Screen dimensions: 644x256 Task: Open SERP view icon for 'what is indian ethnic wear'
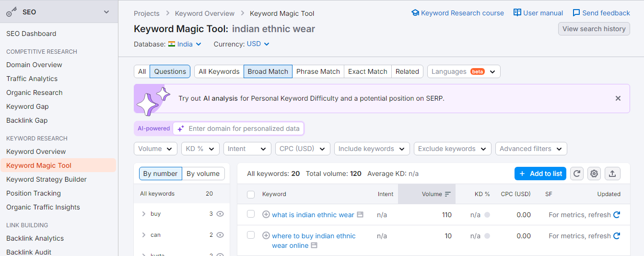click(x=360, y=215)
